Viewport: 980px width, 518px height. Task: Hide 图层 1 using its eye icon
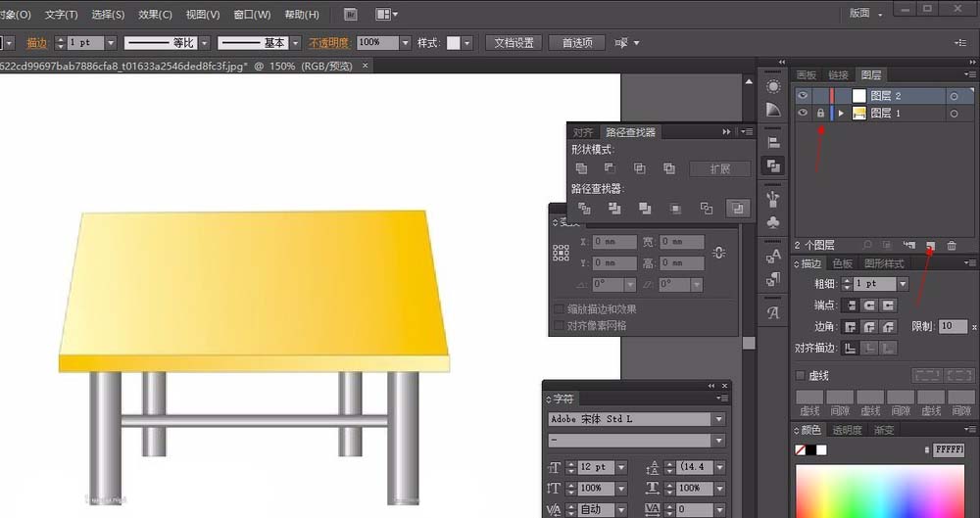point(804,113)
